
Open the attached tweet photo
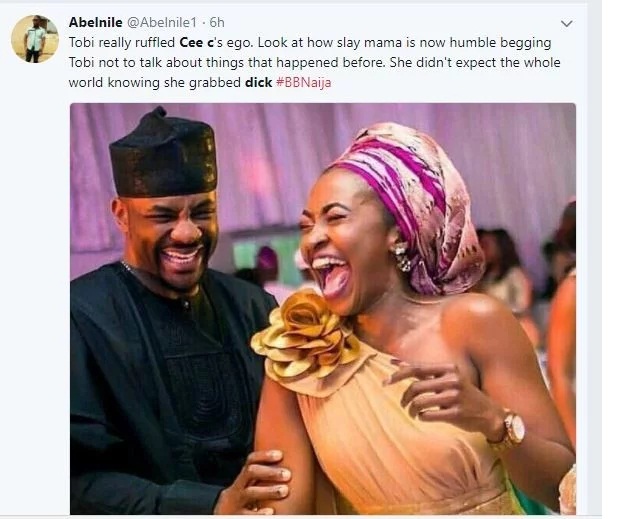pyautogui.click(x=323, y=309)
